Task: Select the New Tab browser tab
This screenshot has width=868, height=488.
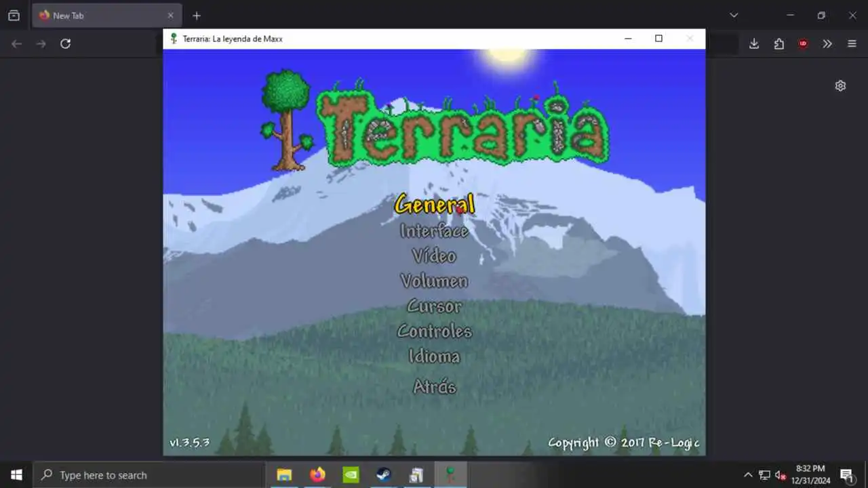Action: coord(106,16)
